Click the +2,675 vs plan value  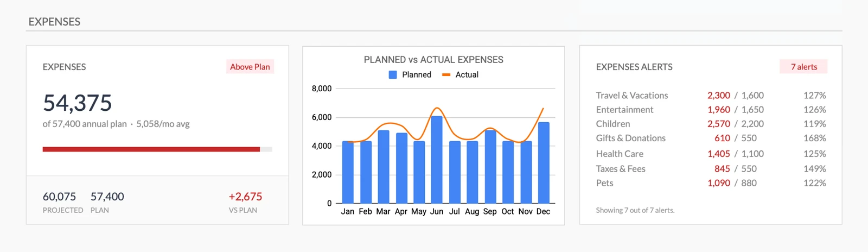pyautogui.click(x=245, y=197)
